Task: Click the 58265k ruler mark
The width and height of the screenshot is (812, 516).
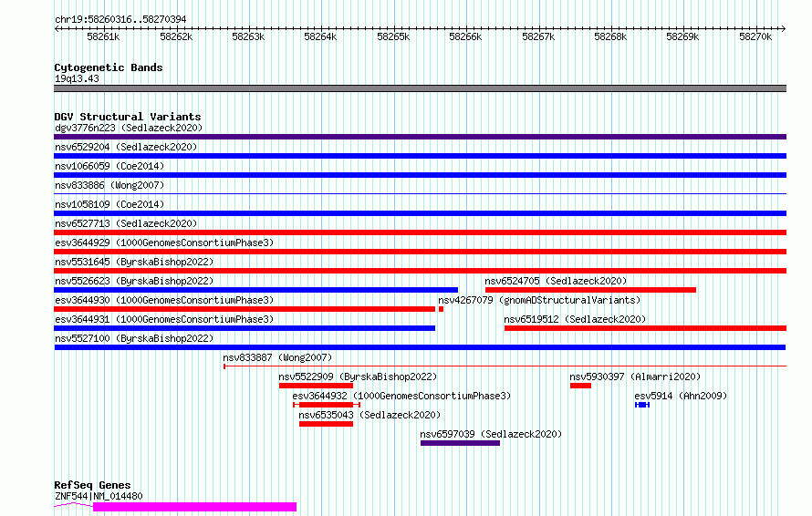Action: tap(393, 36)
